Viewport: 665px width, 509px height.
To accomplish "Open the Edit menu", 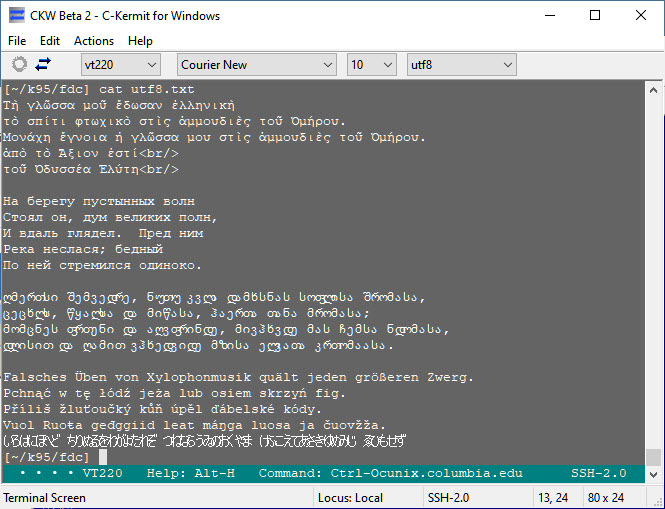I will tap(50, 41).
